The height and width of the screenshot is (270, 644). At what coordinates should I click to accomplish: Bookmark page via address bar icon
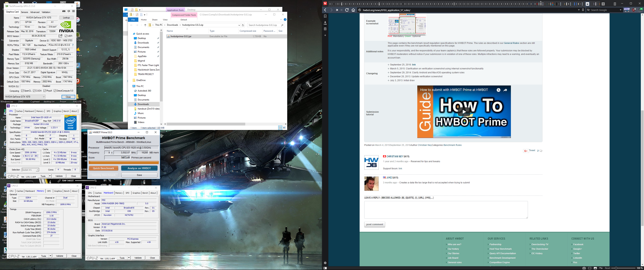click(583, 10)
